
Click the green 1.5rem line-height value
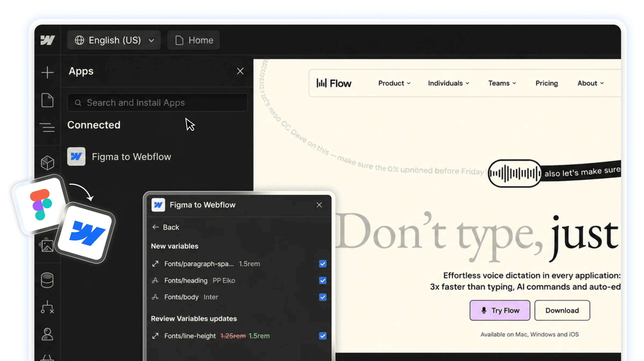(x=259, y=336)
